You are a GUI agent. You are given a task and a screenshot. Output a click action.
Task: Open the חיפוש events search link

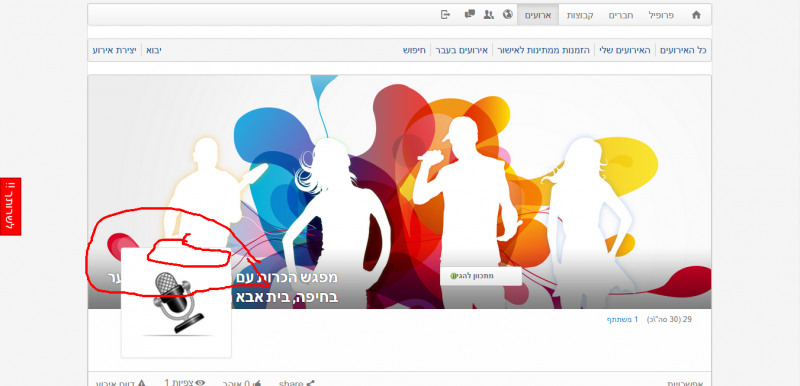coord(414,50)
